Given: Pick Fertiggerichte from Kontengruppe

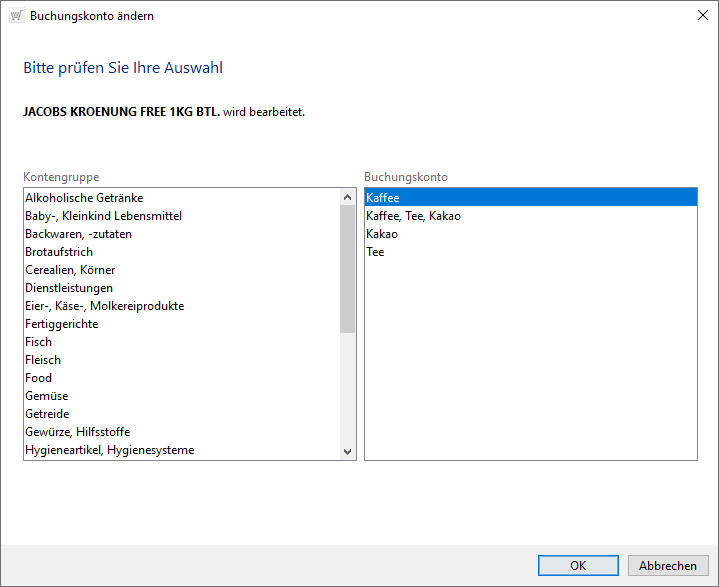Looking at the screenshot, I should click(x=61, y=324).
